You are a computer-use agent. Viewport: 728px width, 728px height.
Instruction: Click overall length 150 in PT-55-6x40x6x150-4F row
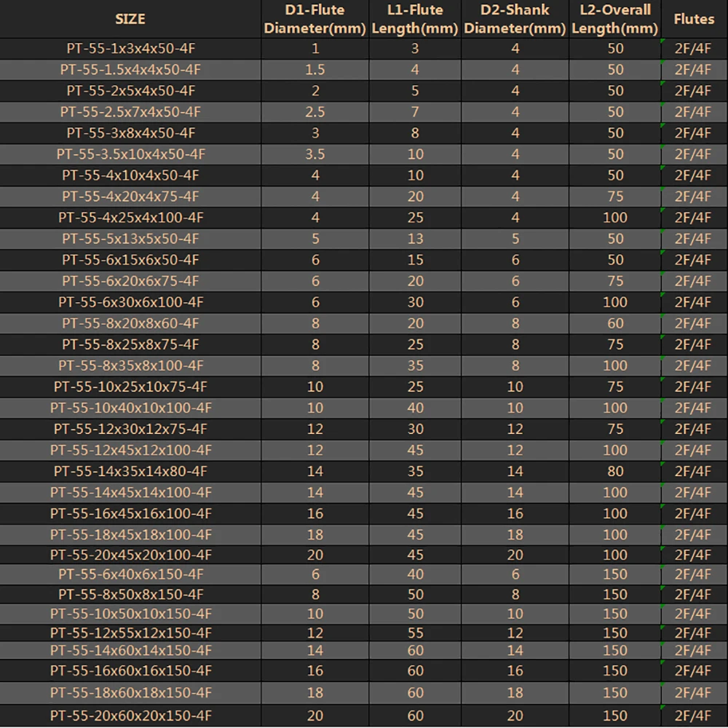coord(615,574)
